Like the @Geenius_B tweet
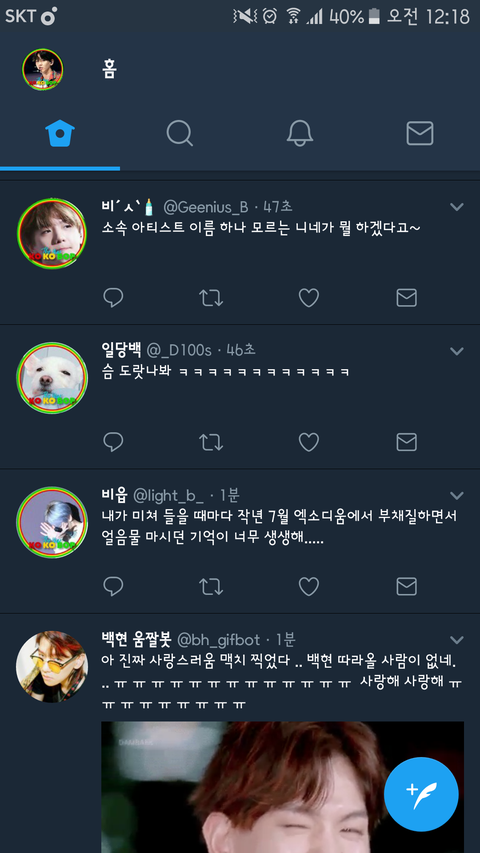The image size is (480, 853). coord(309,298)
